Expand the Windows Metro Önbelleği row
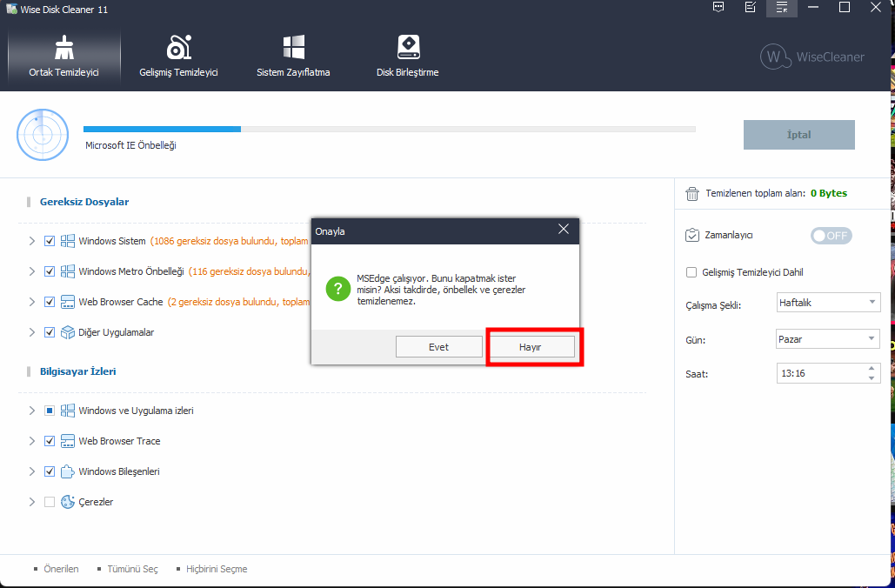Viewport: 895px width, 588px height. coord(32,271)
